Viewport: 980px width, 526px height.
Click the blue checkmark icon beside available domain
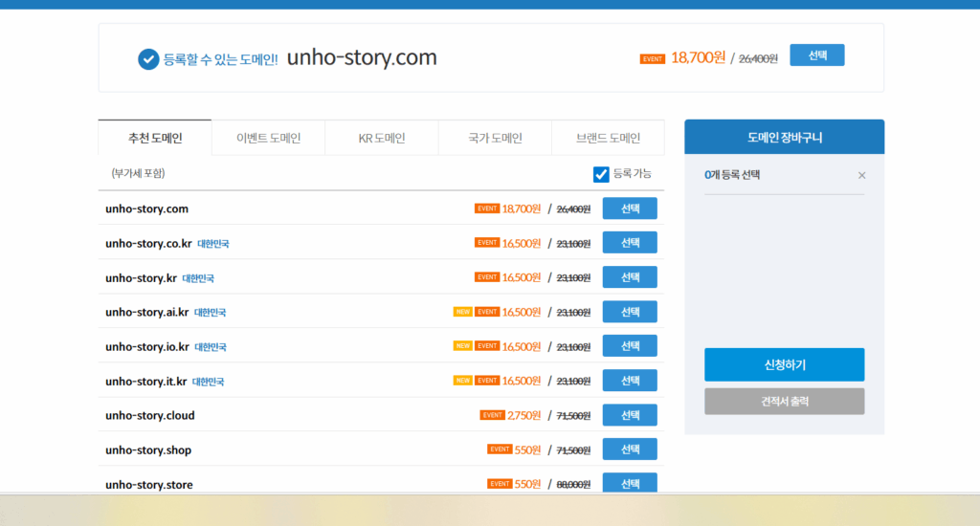click(x=148, y=59)
